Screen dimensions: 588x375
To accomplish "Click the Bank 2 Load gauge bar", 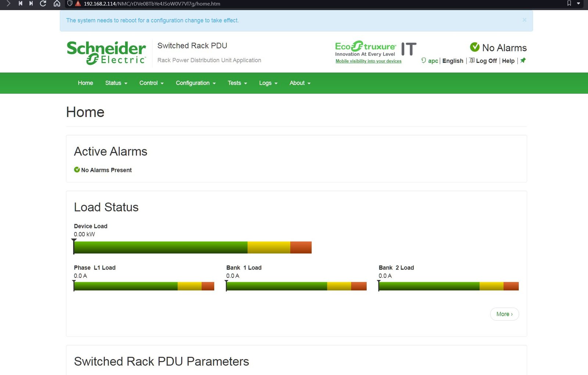I will tap(449, 286).
